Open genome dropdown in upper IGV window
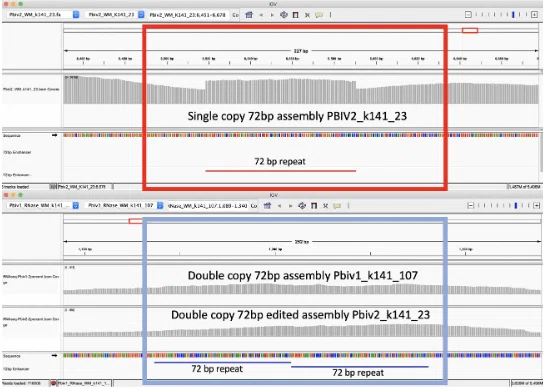The image size is (544, 391). (x=43, y=15)
